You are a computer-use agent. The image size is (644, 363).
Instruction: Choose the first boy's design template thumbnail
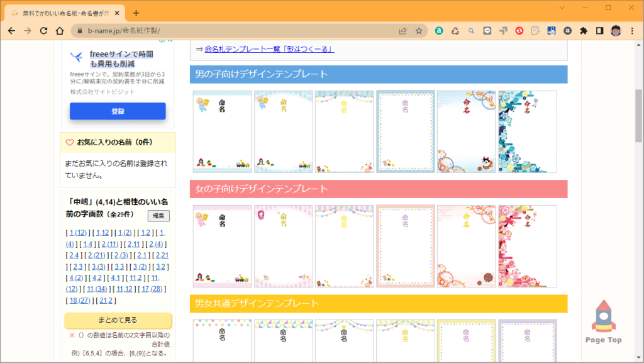tap(222, 131)
